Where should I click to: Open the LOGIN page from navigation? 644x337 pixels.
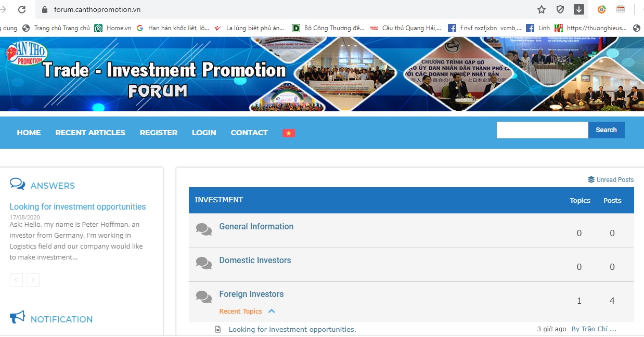[204, 133]
